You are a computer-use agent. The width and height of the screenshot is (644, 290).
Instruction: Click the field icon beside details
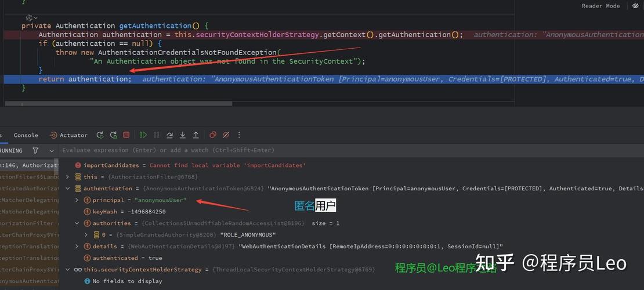(x=87, y=246)
